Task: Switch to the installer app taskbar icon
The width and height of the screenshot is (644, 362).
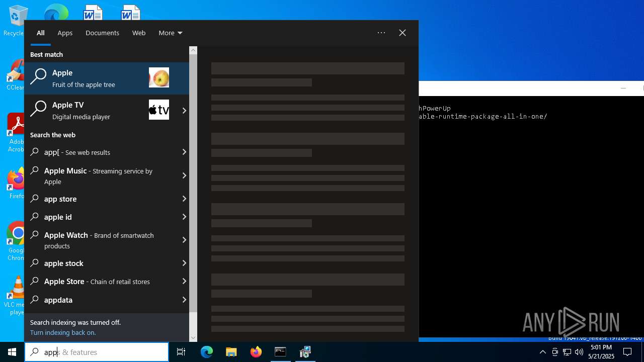Action: tap(305, 352)
